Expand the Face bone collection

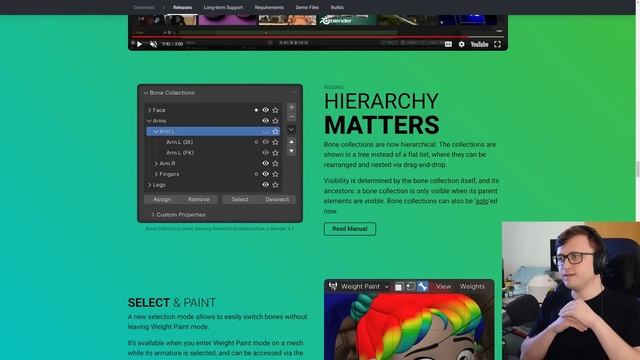click(149, 110)
